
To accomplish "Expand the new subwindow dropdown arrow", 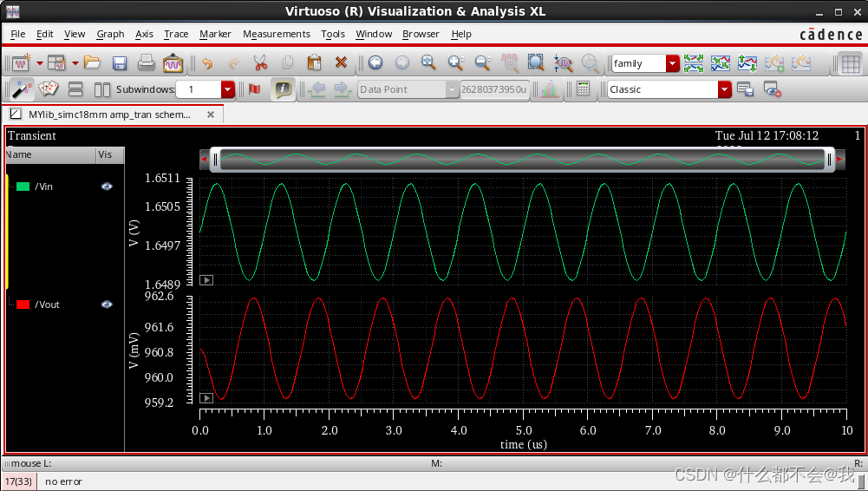I will click(x=75, y=63).
